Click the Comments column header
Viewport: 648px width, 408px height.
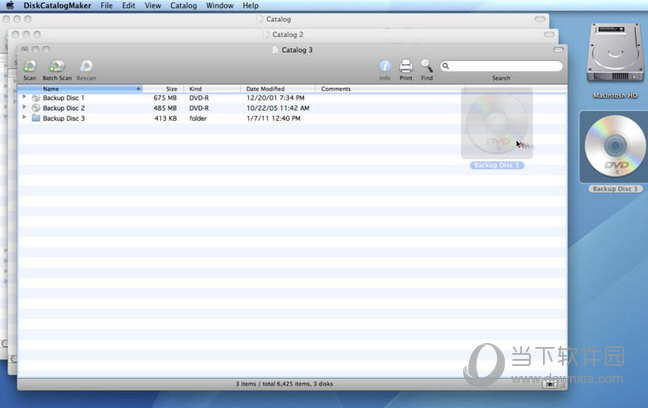(x=391, y=89)
